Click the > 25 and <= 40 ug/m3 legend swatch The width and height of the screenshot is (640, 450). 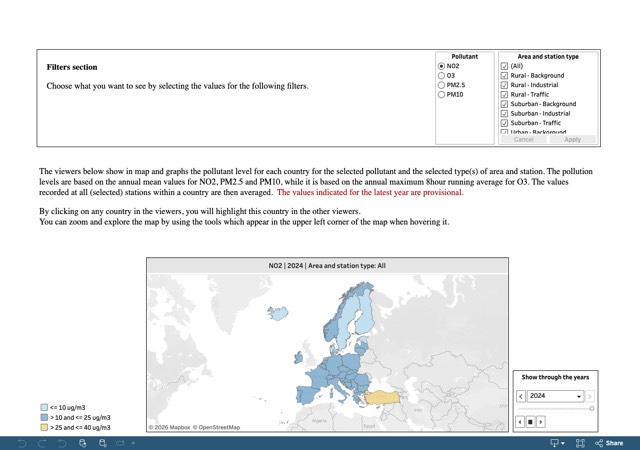44,428
